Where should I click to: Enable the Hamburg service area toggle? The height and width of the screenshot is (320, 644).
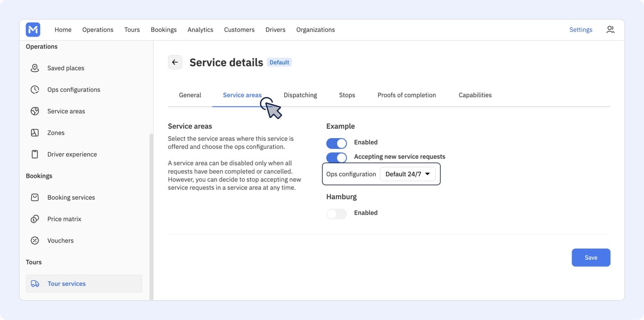337,213
